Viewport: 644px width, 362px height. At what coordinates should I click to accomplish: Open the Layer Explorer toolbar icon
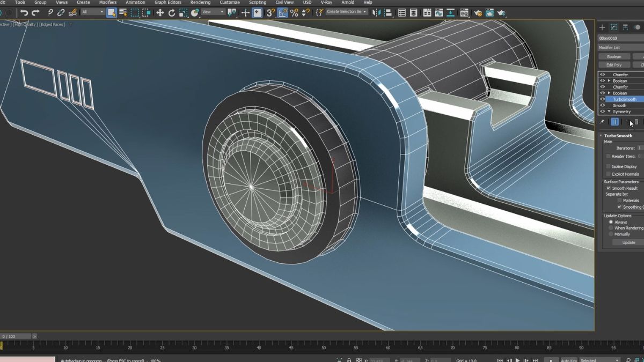413,12
